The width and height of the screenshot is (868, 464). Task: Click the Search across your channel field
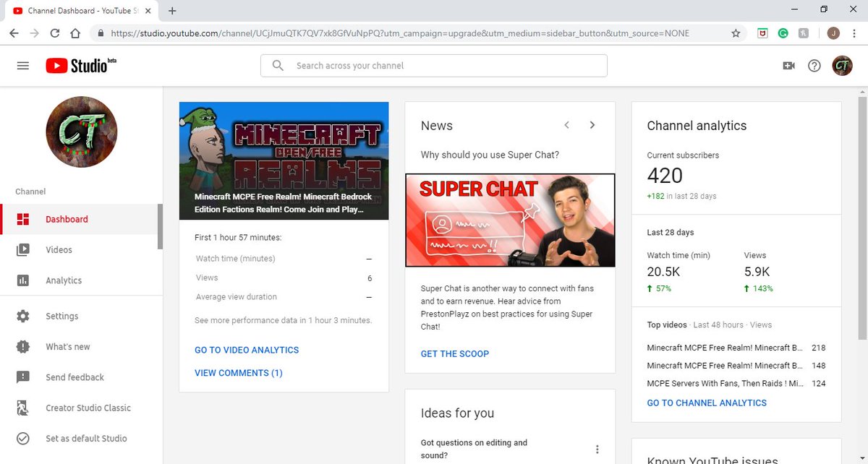pyautogui.click(x=434, y=66)
